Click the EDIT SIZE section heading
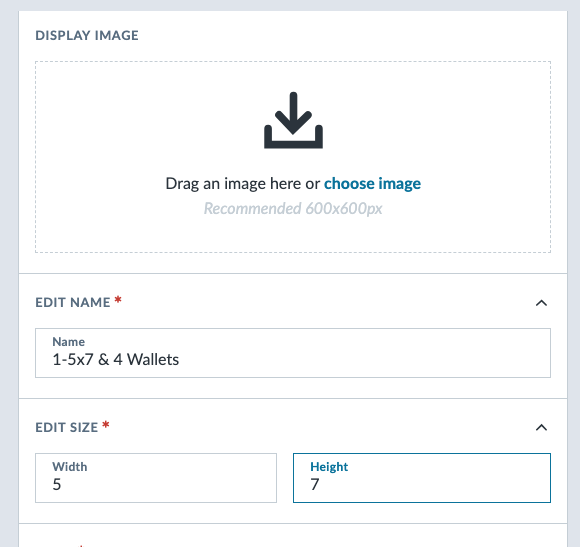 click(67, 428)
